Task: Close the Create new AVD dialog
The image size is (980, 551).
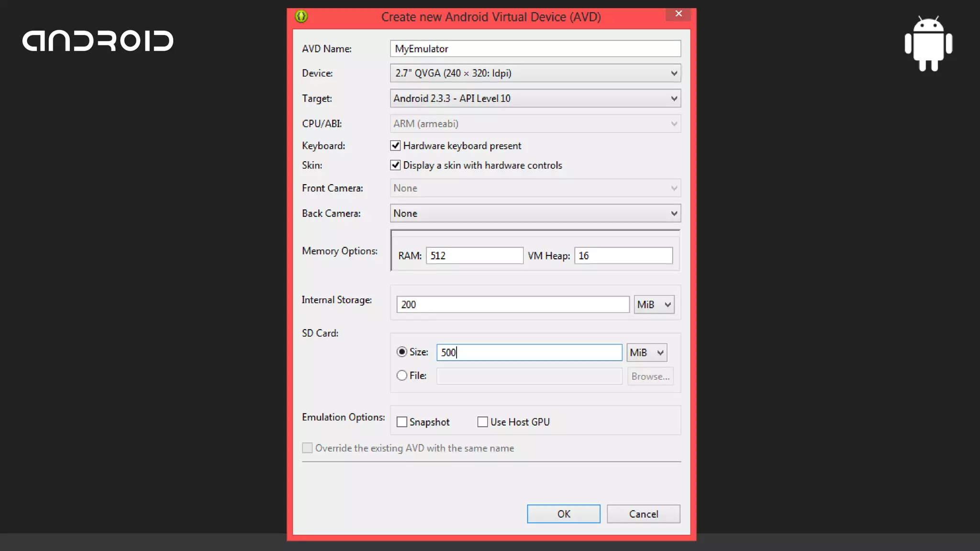Action: click(678, 14)
